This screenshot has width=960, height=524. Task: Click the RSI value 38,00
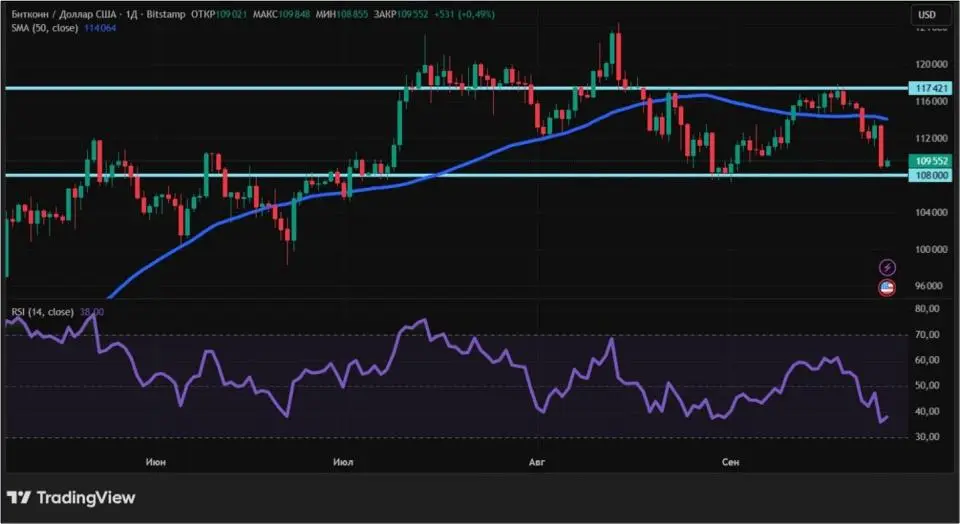click(x=92, y=312)
